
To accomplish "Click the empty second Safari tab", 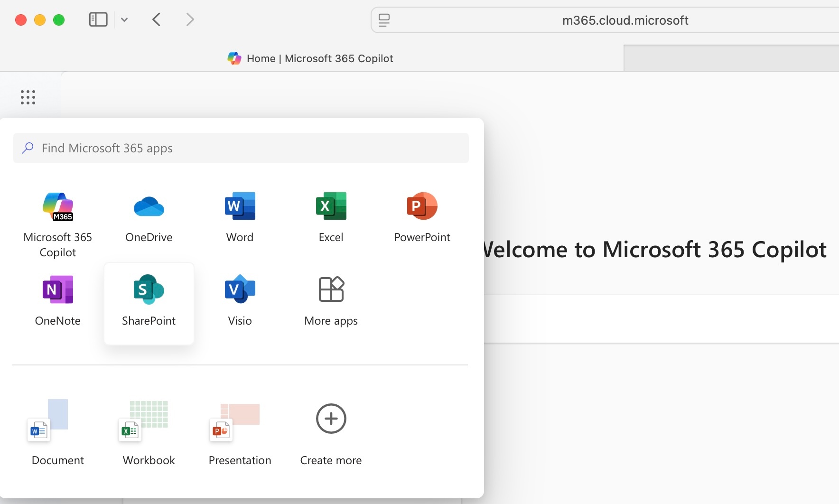I will click(731, 58).
